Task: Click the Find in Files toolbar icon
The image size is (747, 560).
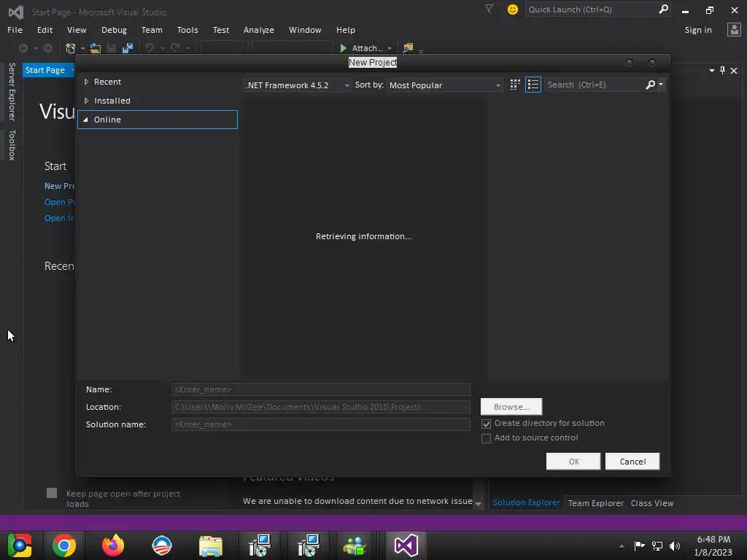Action: click(408, 48)
